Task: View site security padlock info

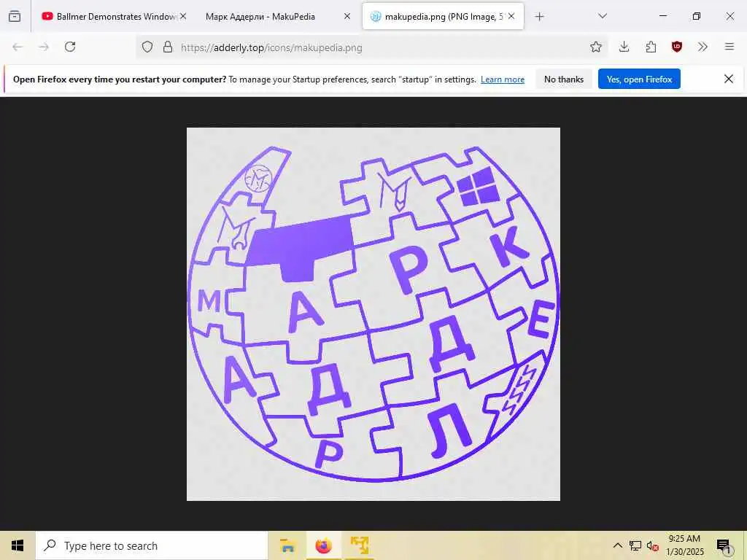Action: [168, 47]
